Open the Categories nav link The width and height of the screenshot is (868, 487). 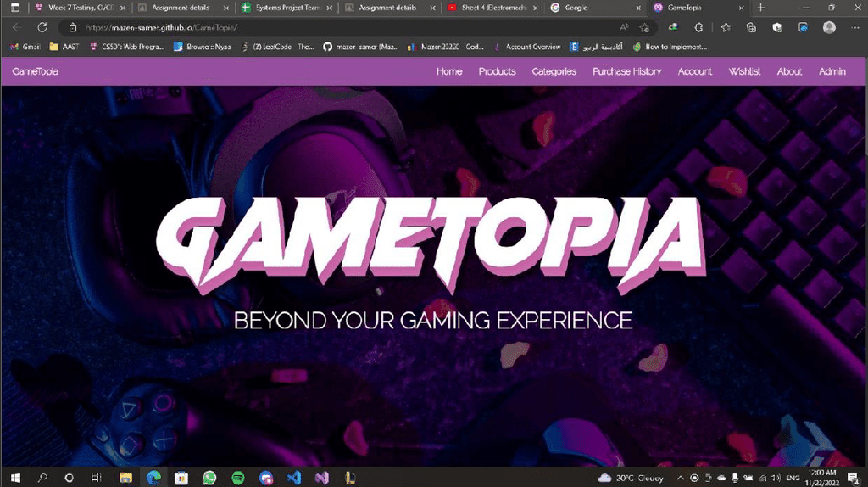(554, 71)
